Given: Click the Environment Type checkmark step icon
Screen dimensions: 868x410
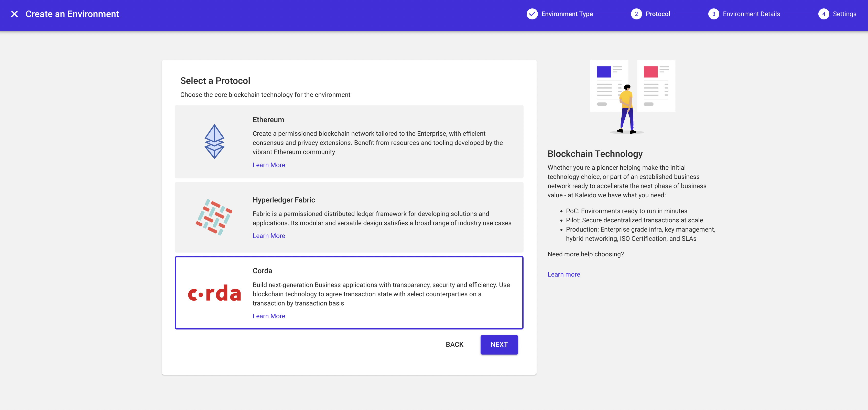Looking at the screenshot, I should (x=532, y=14).
